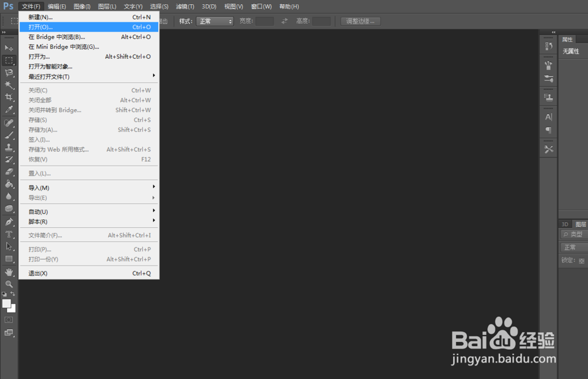This screenshot has width=588, height=379.
Task: Choose 打开为... menu entry
Action: point(89,56)
